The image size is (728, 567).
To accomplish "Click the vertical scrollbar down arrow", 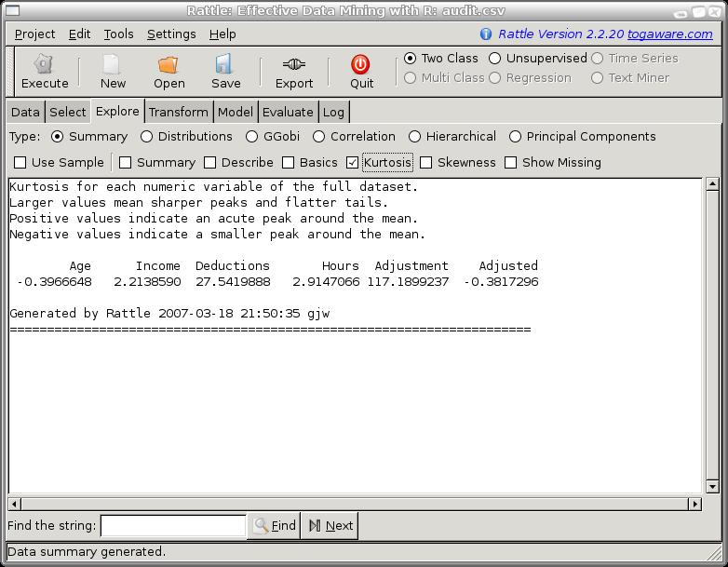I will (713, 486).
